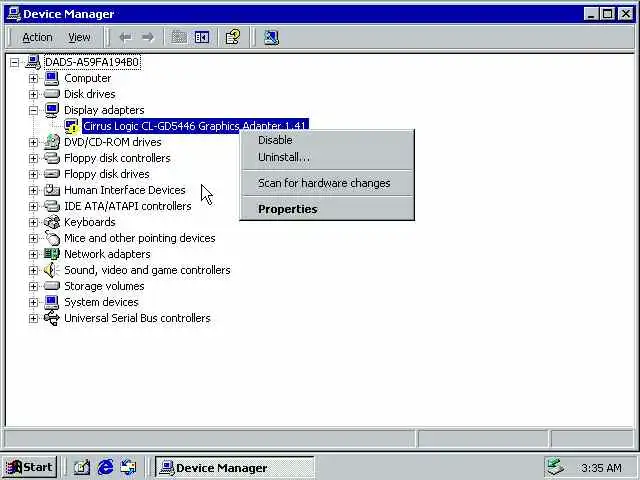The image size is (640, 480).
Task: Toggle the console tree pane icon
Action: pos(202,38)
